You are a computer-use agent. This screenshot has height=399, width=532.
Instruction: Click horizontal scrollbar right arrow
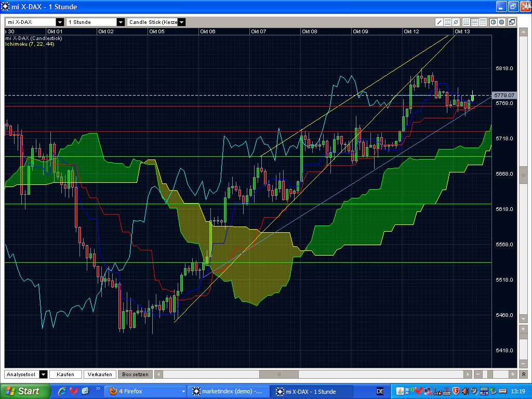(x=468, y=374)
